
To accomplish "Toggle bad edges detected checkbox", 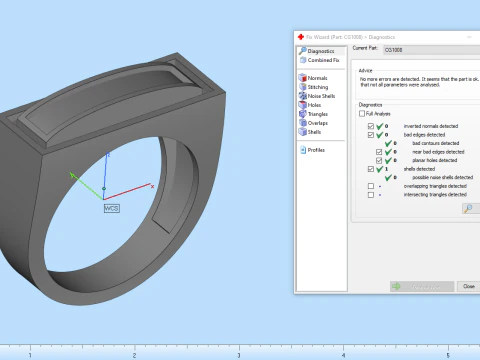I will (371, 135).
